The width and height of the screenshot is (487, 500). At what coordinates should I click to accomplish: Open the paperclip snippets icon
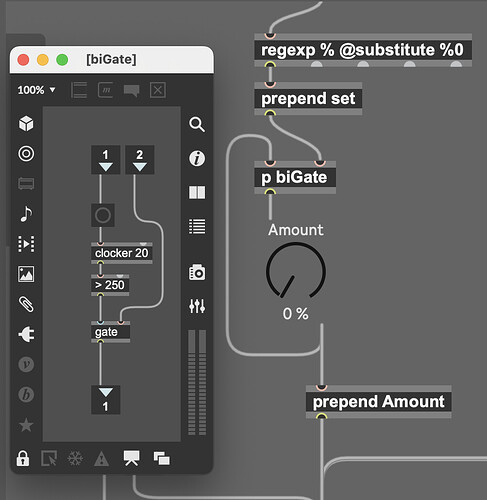click(x=26, y=304)
